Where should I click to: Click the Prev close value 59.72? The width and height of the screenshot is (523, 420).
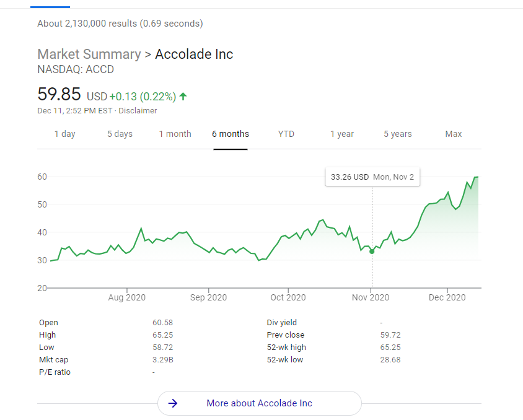coord(390,335)
